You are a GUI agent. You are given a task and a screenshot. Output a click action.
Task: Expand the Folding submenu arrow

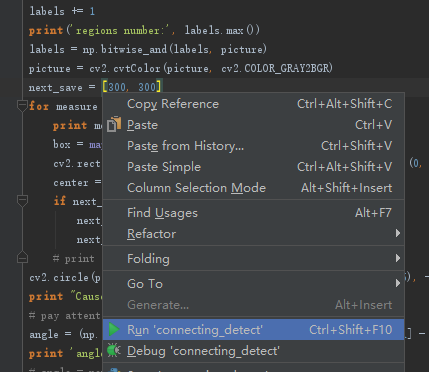click(398, 258)
